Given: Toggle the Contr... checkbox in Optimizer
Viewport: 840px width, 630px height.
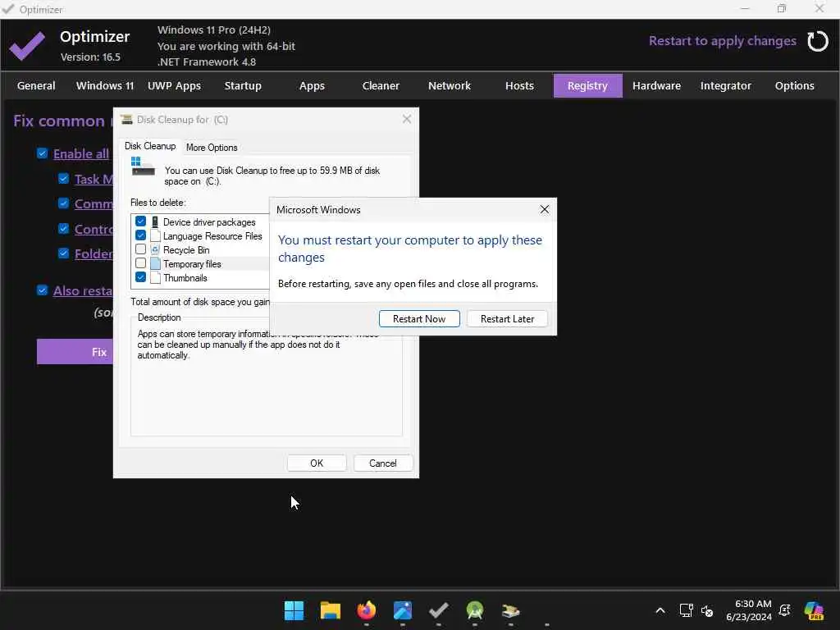Looking at the screenshot, I should (x=63, y=228).
